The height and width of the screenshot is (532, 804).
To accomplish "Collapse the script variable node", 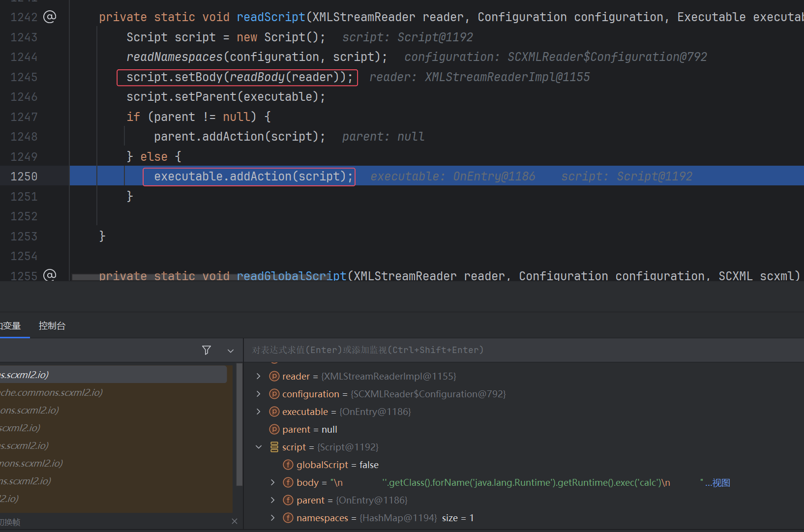I will point(259,447).
